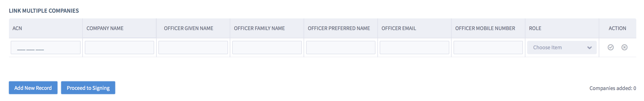Cancel the row with X icon

point(624,47)
